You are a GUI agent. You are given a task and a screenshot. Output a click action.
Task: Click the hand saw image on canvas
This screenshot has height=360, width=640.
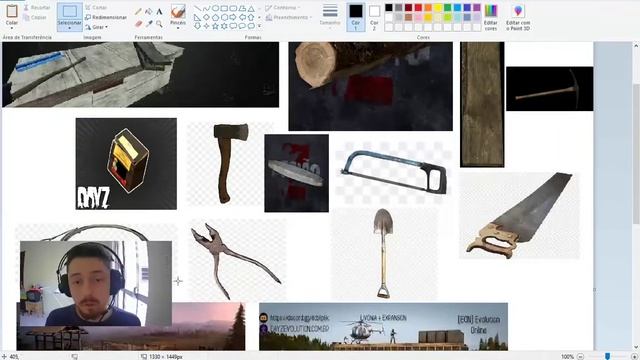point(519,215)
